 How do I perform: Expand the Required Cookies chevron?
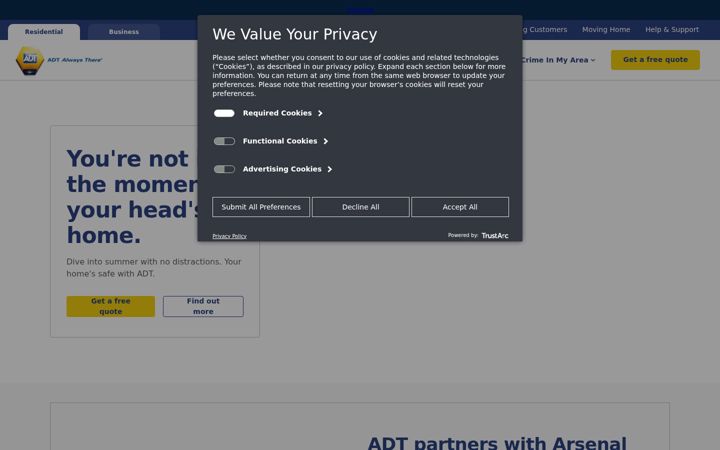click(x=320, y=113)
